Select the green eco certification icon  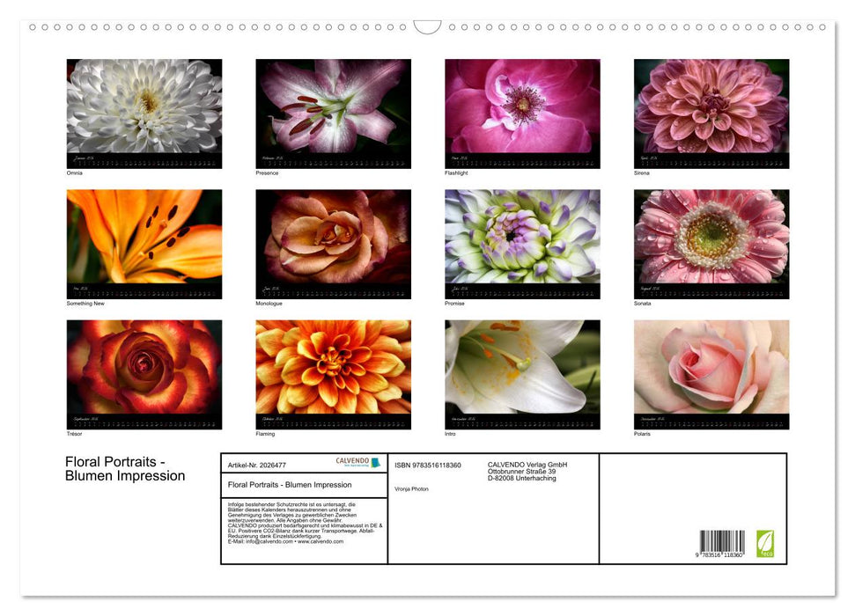tap(765, 542)
